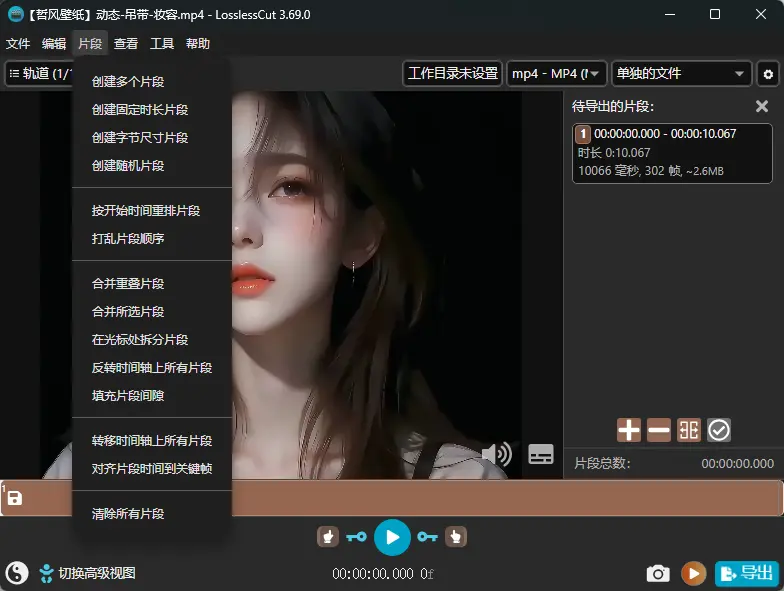Select 反转时间轴上所有片段

(152, 368)
